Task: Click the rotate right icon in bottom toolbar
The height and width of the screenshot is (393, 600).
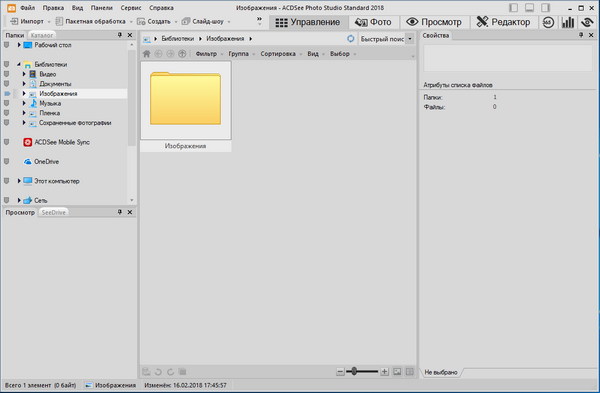Action: 170,372
